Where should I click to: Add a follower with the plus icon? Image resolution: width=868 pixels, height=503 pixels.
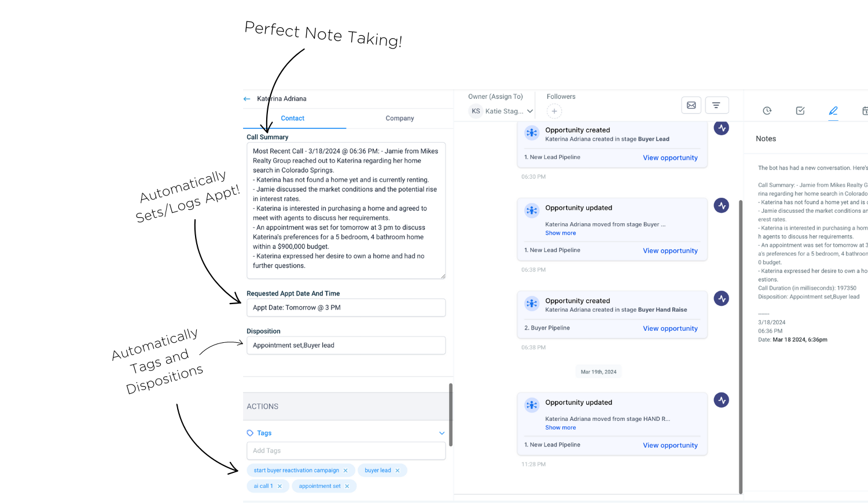(554, 111)
